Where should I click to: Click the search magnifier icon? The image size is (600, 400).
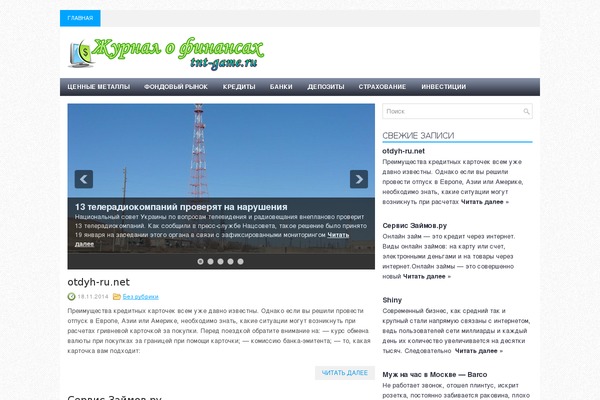tap(527, 111)
